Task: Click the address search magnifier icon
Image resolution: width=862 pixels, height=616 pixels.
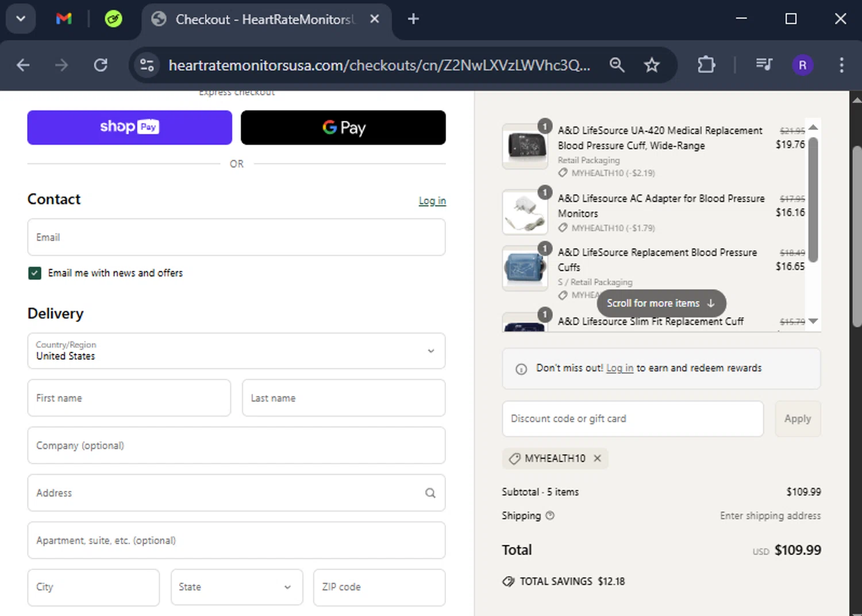Action: (x=430, y=493)
